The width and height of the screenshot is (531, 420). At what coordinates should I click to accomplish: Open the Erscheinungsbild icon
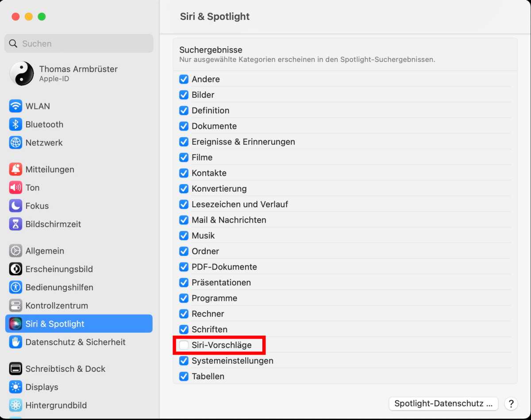pyautogui.click(x=15, y=269)
